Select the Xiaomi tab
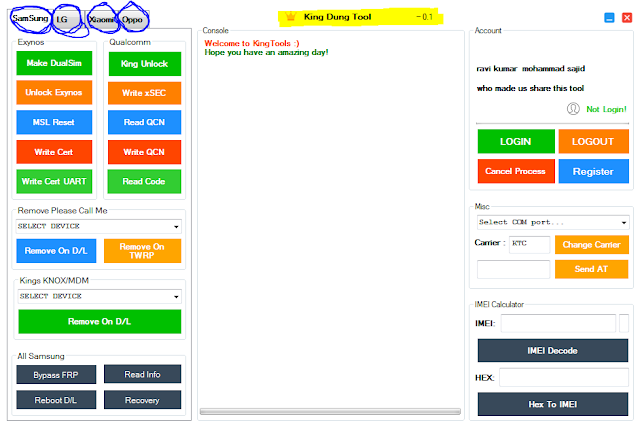 pos(102,20)
